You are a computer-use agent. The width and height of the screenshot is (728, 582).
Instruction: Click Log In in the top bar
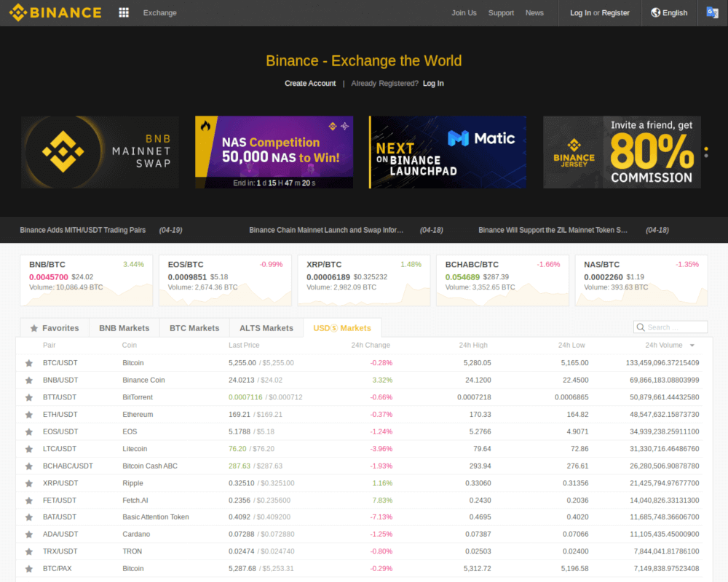[580, 12]
